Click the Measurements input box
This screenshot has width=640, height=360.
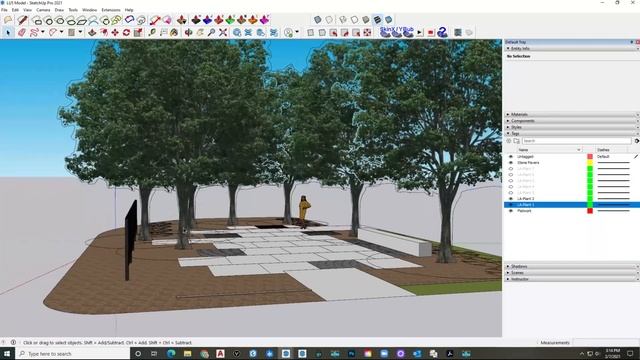(606, 342)
